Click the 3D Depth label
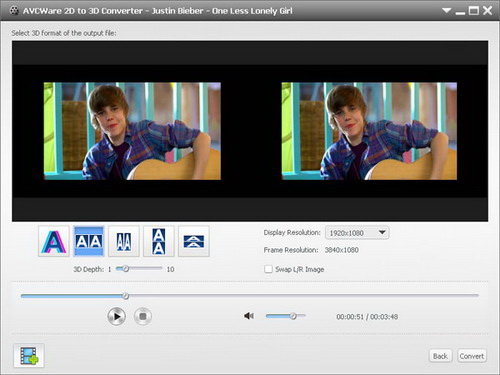The height and width of the screenshot is (375, 500). pyautogui.click(x=89, y=269)
